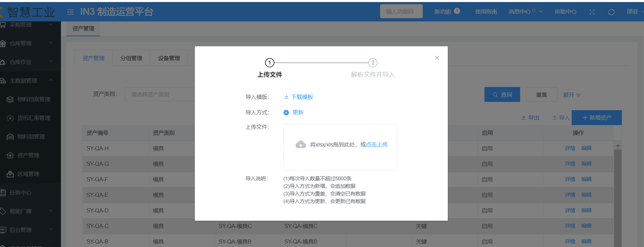Switch to the 设备管理 tab
This screenshot has height=247, width=644.
click(x=169, y=58)
